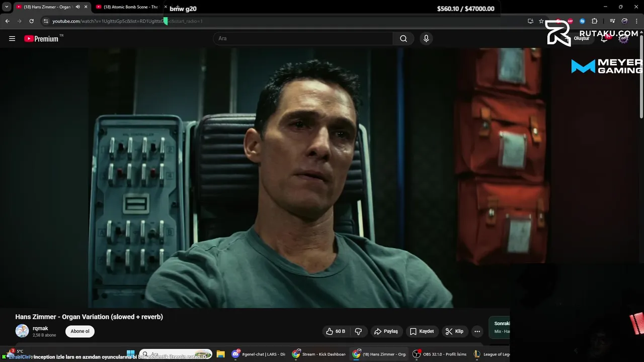Click the taskbar search box
644x362 pixels.
coord(176,354)
